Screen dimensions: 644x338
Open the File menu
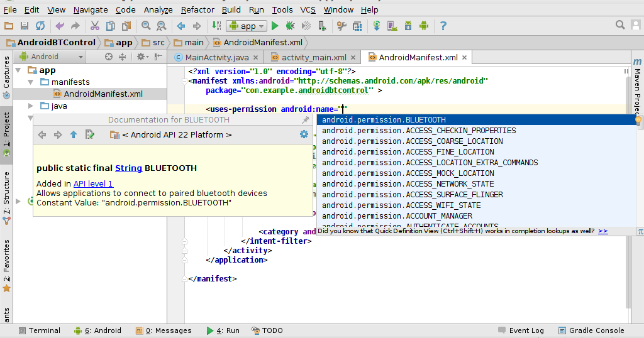click(x=10, y=10)
